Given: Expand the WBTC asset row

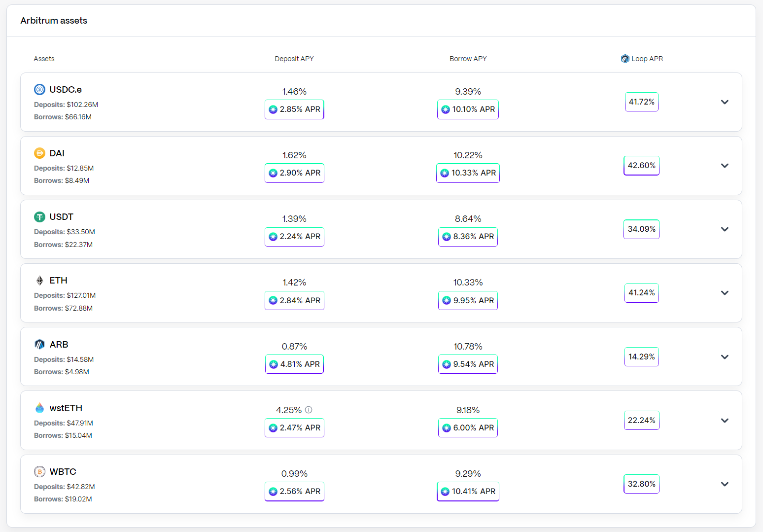Looking at the screenshot, I should [x=725, y=484].
